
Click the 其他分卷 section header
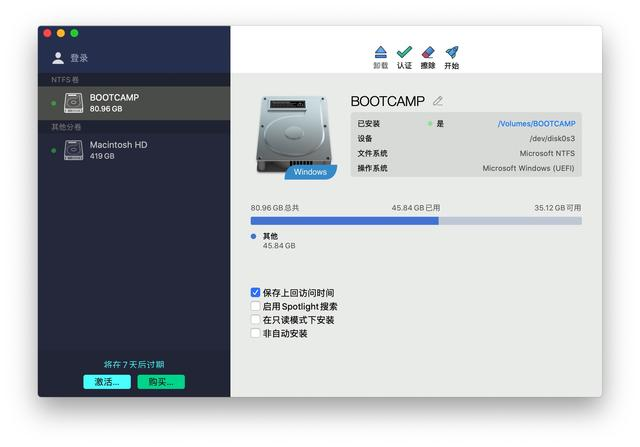[x=66, y=127]
